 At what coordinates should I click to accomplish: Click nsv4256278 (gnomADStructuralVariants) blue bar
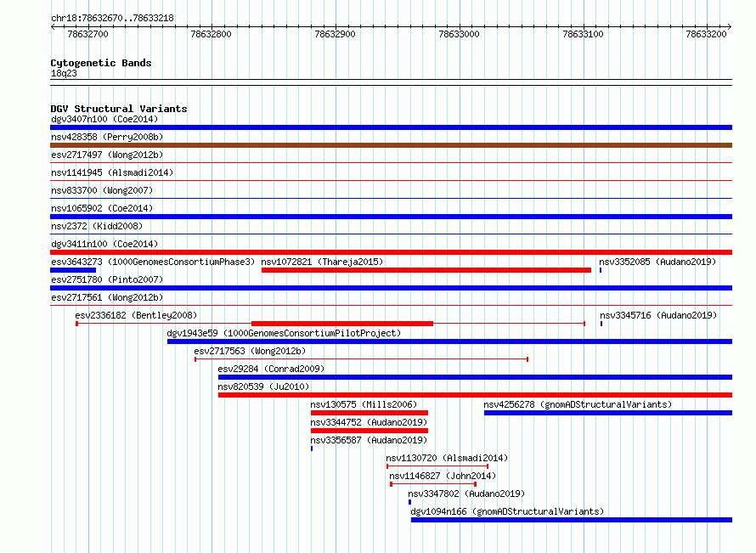(x=608, y=413)
